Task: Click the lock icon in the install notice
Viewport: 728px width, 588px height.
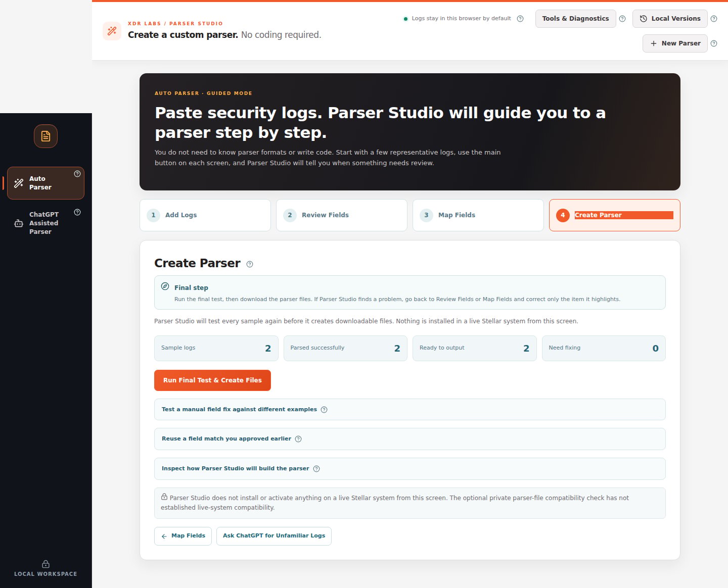Action: coord(164,497)
